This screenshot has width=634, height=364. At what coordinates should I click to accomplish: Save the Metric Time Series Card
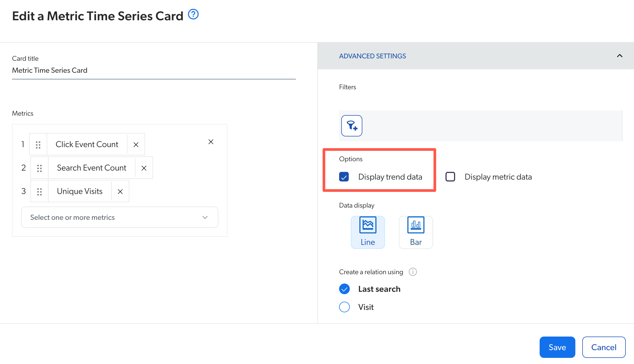557,347
